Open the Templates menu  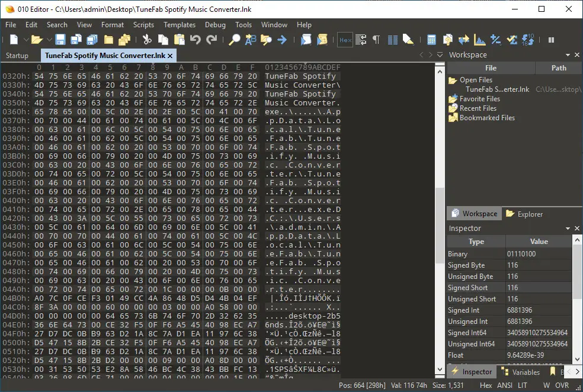(180, 25)
